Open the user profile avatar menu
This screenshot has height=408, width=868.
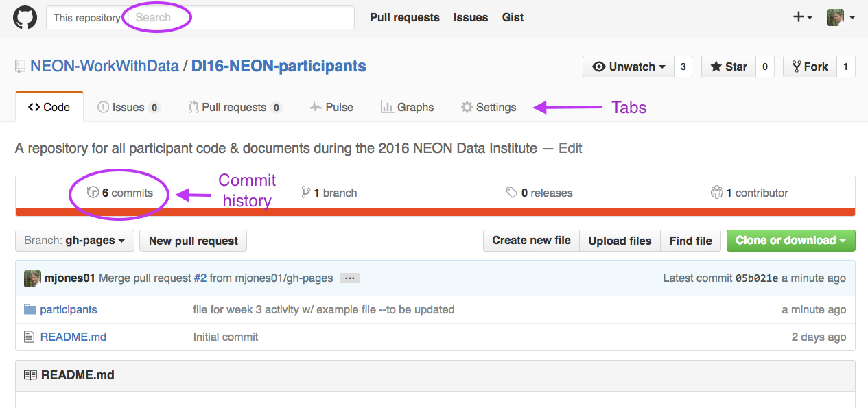(841, 17)
